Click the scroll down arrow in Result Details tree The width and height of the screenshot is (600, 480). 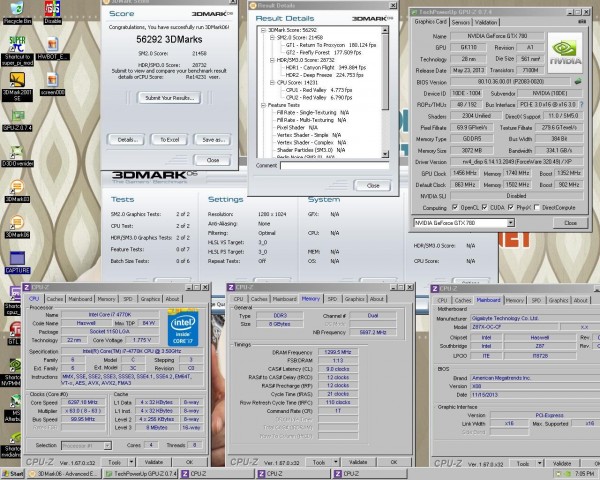pyautogui.click(x=385, y=154)
